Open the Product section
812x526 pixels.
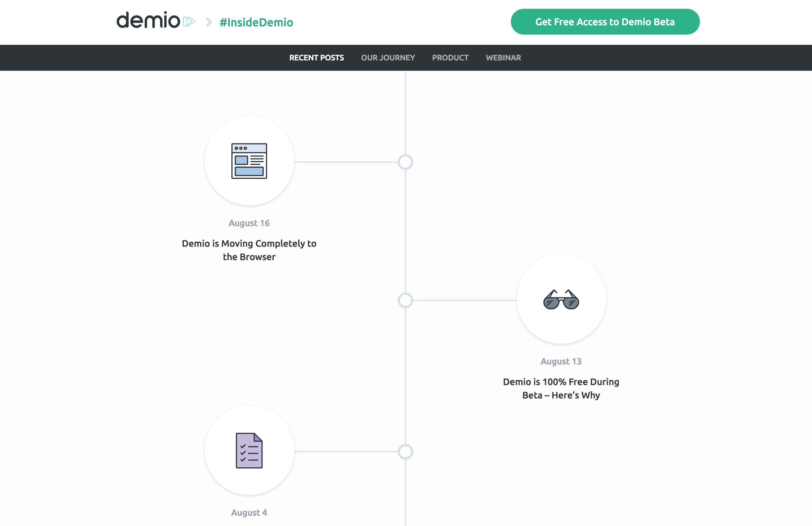pos(450,58)
